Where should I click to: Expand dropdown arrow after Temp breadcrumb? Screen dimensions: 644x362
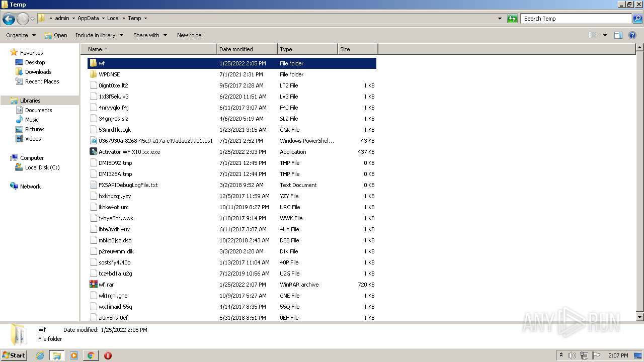click(145, 18)
